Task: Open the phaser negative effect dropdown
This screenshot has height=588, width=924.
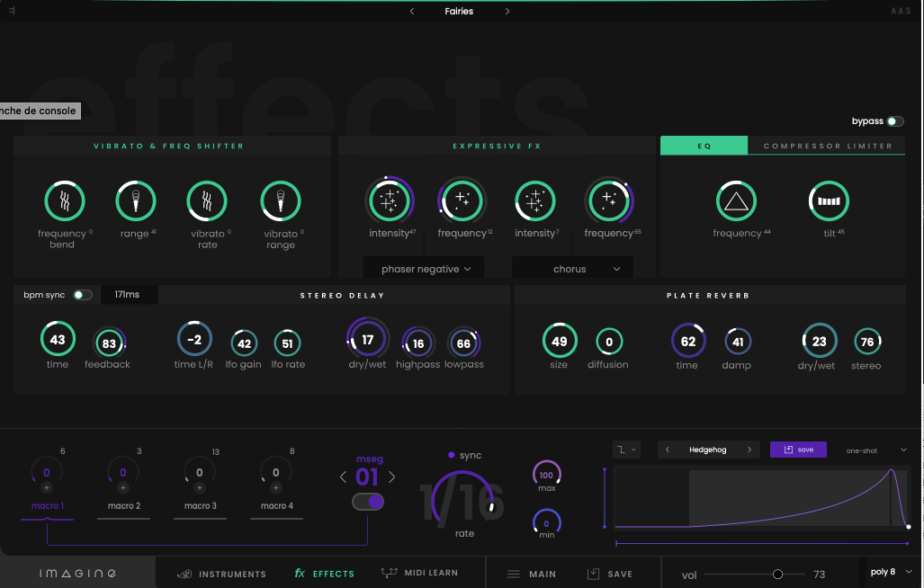Action: (x=423, y=267)
